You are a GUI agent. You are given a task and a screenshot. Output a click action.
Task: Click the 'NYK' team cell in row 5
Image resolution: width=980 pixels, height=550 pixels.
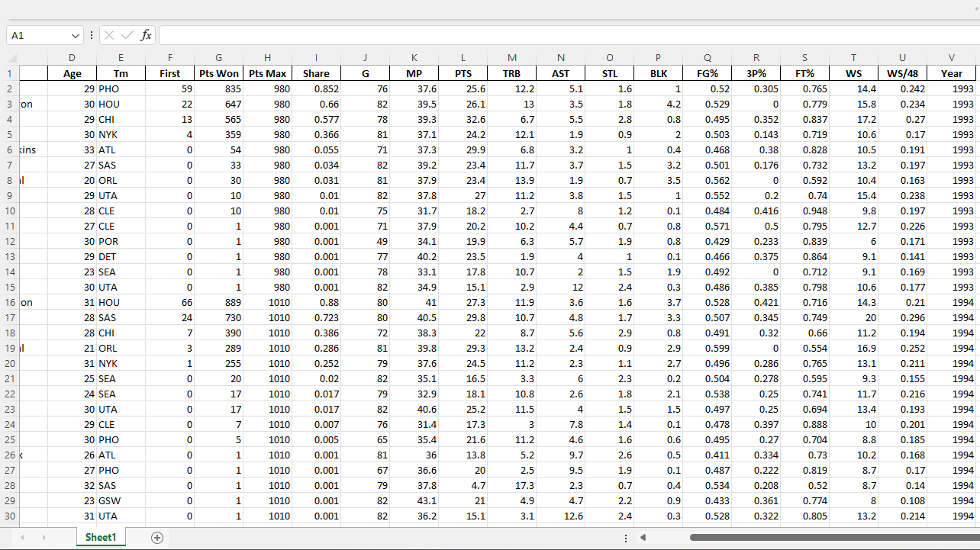coord(121,134)
